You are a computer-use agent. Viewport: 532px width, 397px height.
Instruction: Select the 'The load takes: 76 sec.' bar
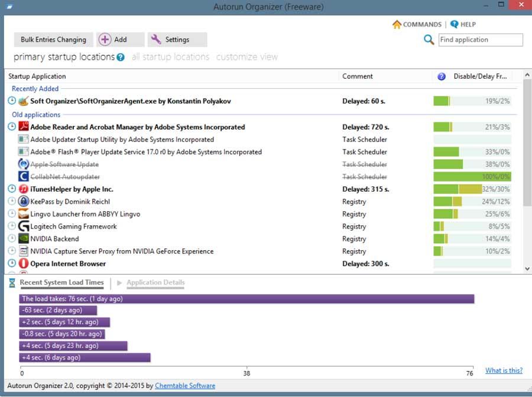[246, 299]
